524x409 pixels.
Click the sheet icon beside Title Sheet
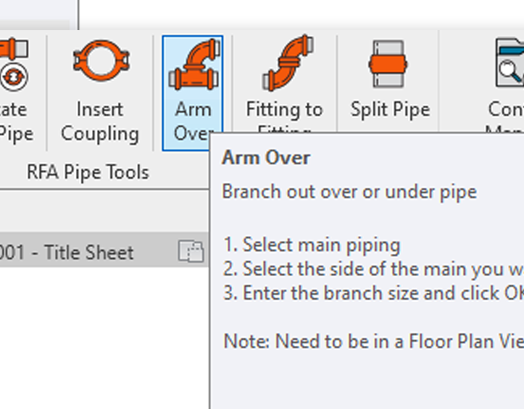pyautogui.click(x=191, y=251)
